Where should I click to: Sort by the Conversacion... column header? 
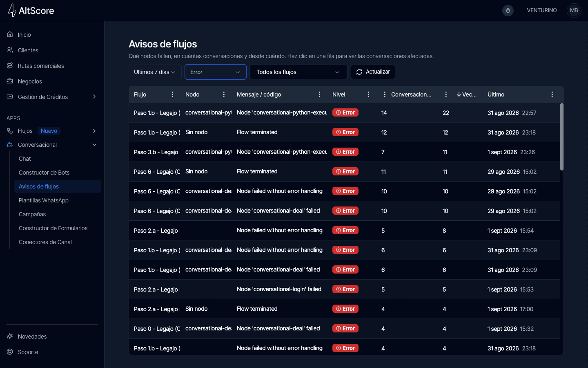(411, 94)
